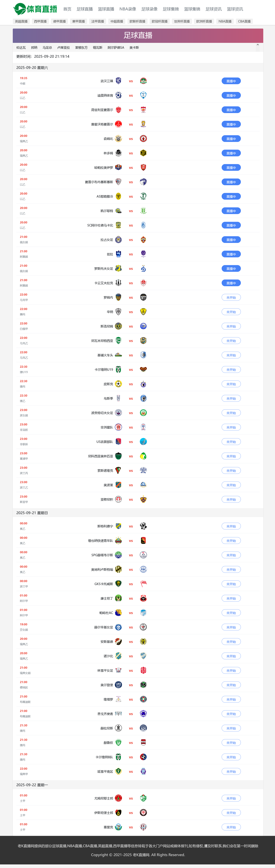Screen dimensions: 275x868
Task: Click 未开始 button for 罗姆内 match
Action: tap(231, 298)
